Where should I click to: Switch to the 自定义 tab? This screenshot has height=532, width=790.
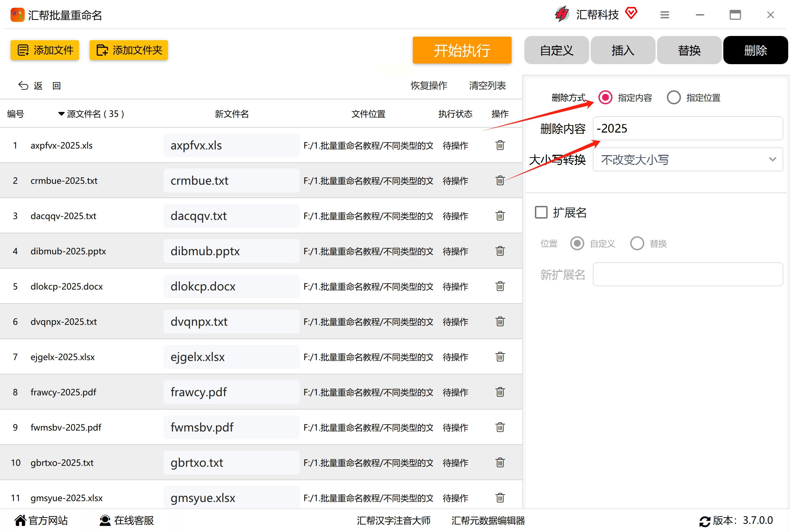tap(556, 50)
